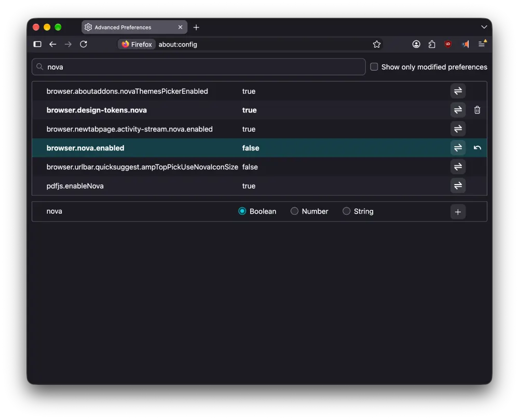Viewport: 519px width, 420px height.
Task: Open the Firefox application menu
Action: tap(482, 44)
